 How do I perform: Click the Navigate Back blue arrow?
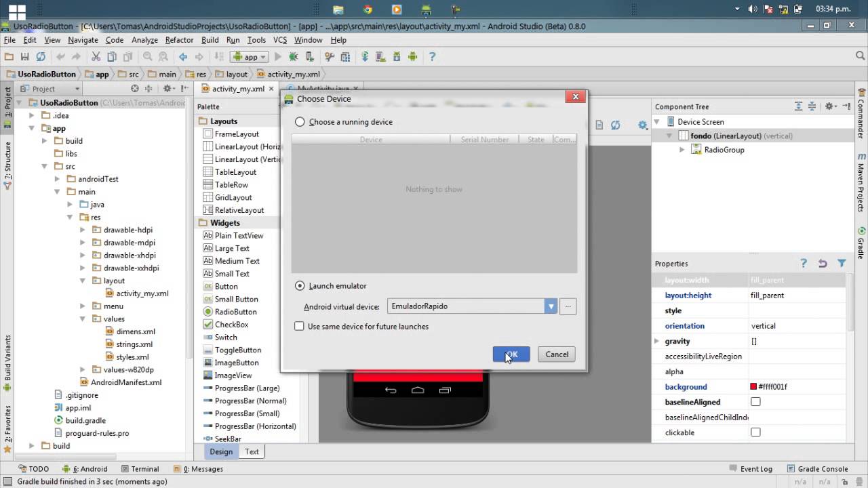coord(182,57)
